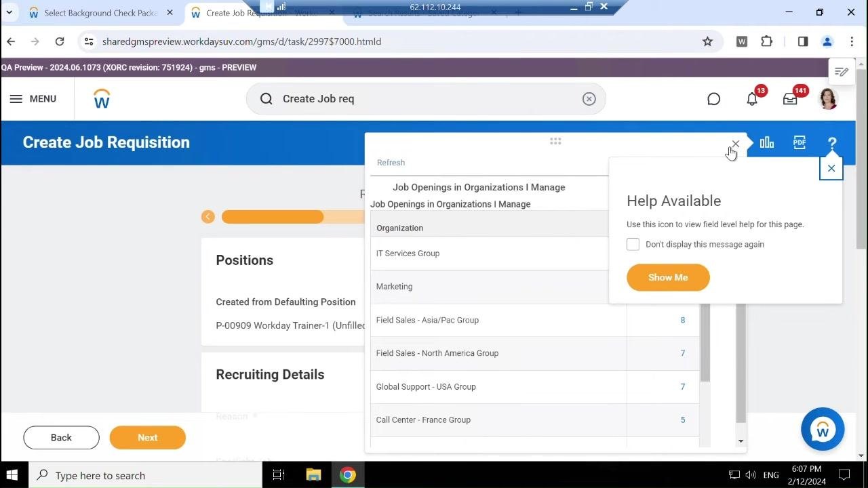Open Chrome from the Windows taskbar
This screenshot has height=488, width=868.
coord(348,475)
